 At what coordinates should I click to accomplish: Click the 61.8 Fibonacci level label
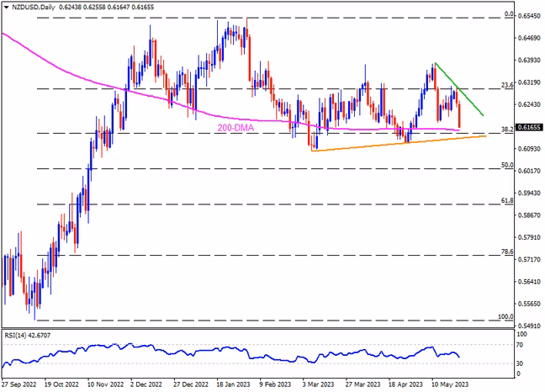click(x=507, y=200)
